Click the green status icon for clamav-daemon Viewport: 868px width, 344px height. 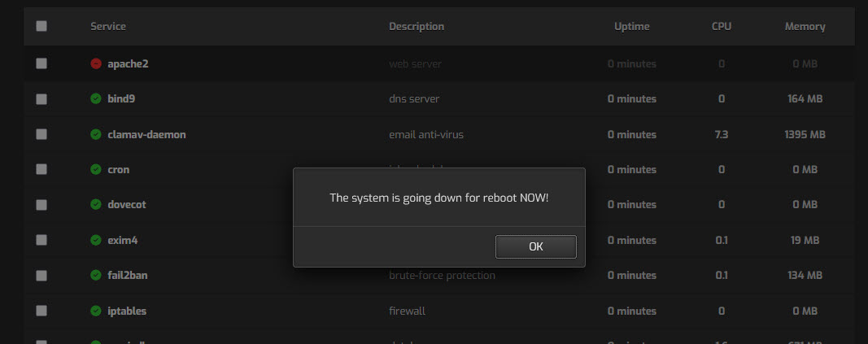point(96,134)
